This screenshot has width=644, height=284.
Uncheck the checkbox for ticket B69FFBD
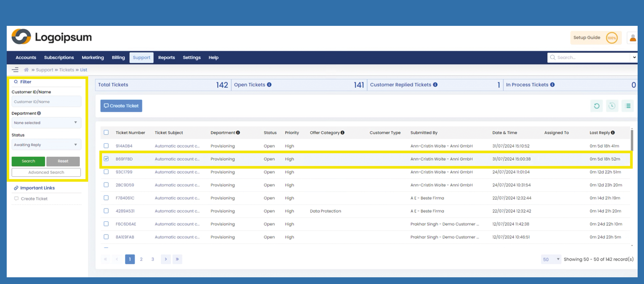click(x=106, y=159)
